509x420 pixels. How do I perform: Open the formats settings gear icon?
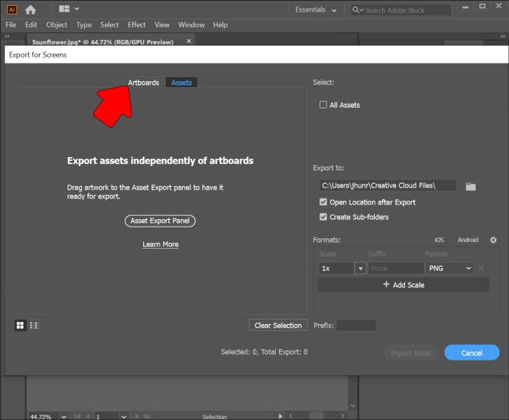click(494, 240)
